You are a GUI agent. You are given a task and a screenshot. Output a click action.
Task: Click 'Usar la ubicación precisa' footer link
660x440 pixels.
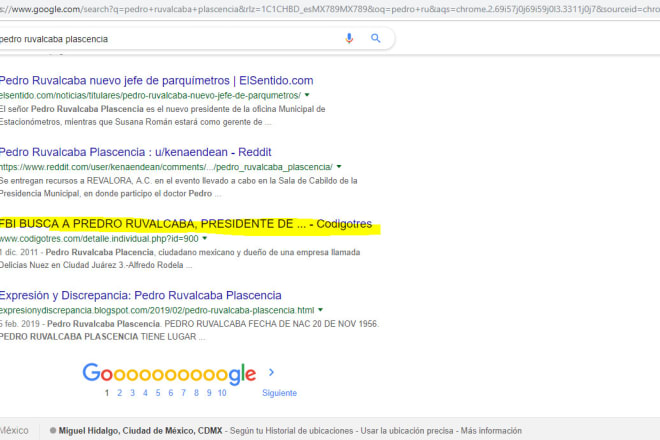click(407, 431)
